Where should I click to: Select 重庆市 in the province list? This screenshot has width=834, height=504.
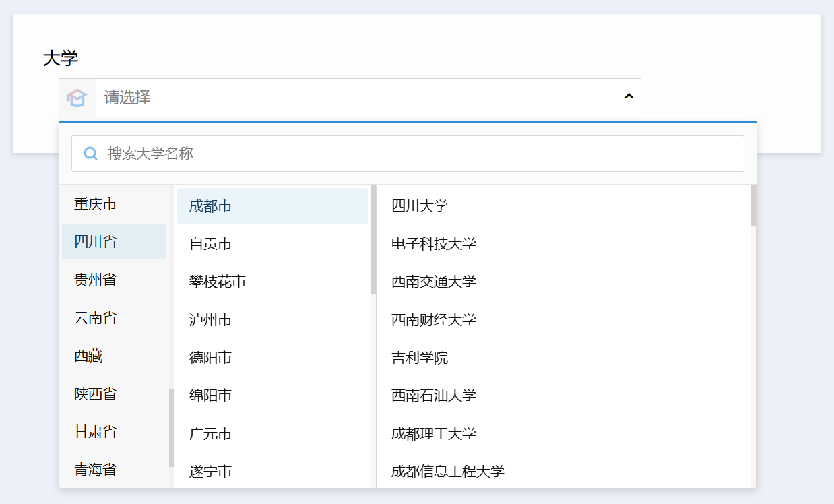[114, 203]
